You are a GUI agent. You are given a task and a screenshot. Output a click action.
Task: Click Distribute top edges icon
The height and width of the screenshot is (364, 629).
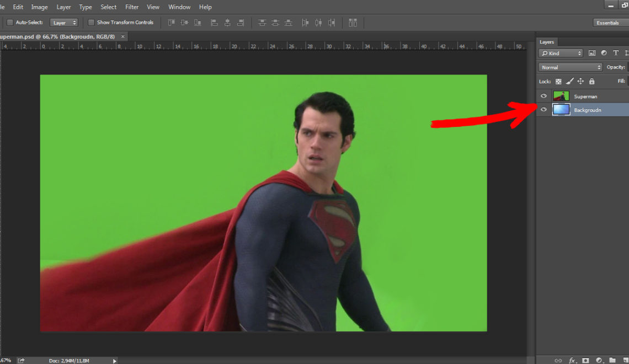(x=262, y=23)
